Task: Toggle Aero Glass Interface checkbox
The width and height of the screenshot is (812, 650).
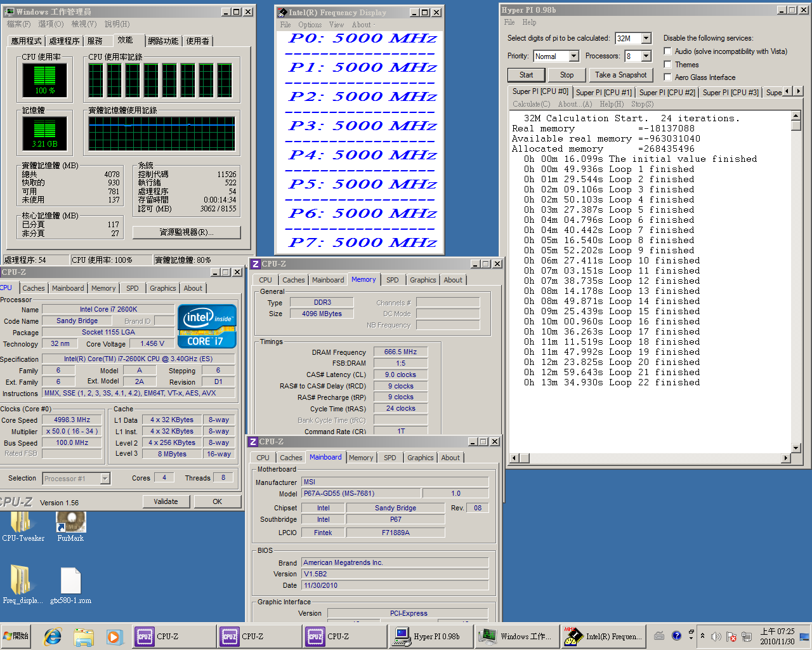Action: point(667,77)
